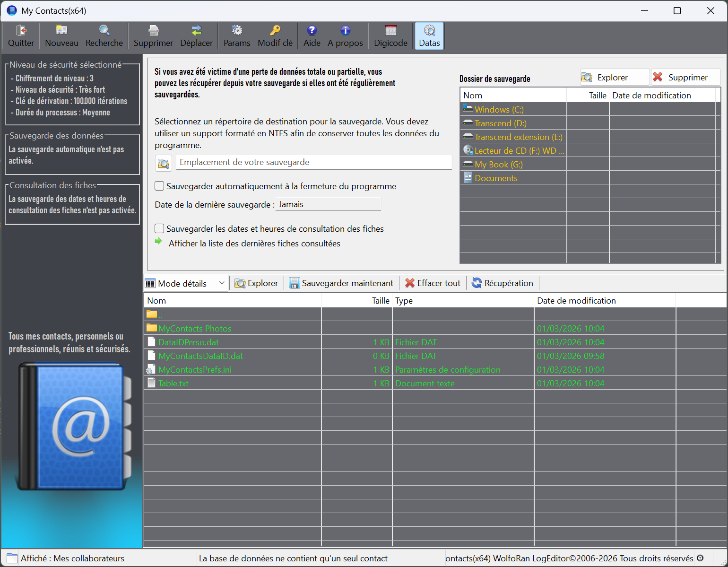Open link Afficher la liste des dernières fiches consultées
The height and width of the screenshot is (567, 728).
coord(254,244)
